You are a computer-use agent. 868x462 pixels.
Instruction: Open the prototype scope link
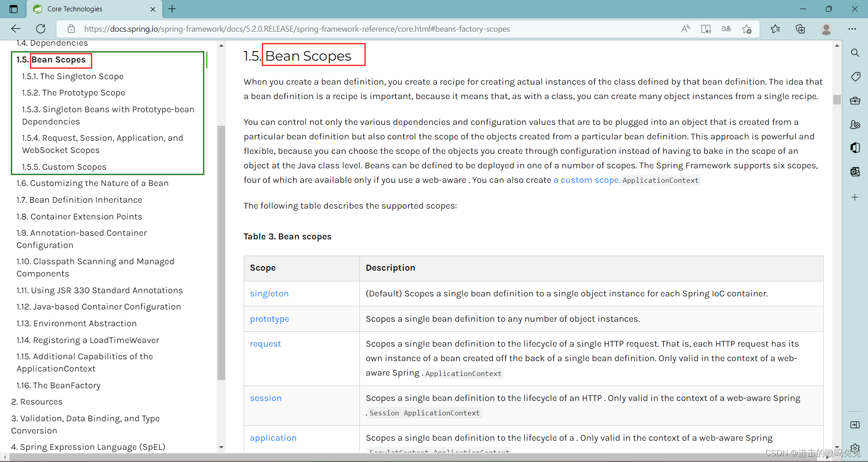[269, 319]
